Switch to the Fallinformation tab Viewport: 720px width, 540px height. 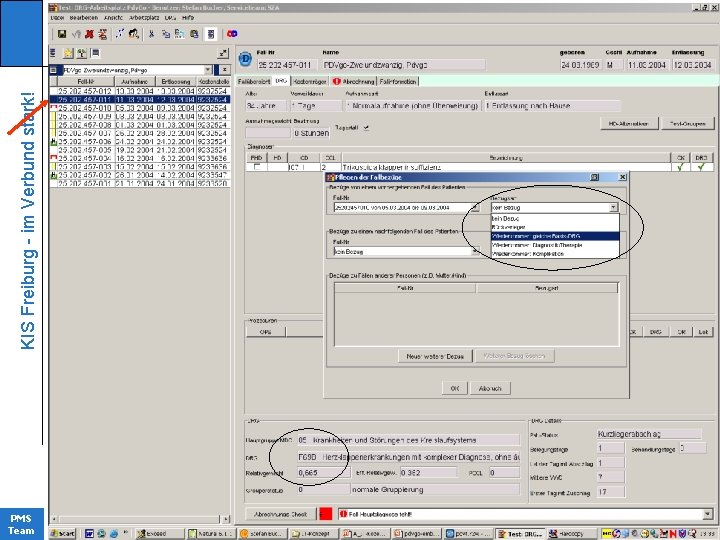coord(398,81)
